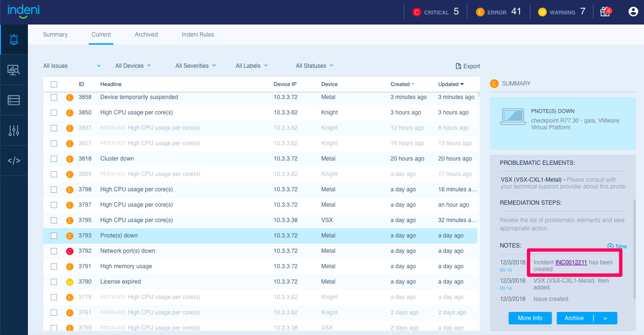644x335 pixels.
Task: Expand the Archive button dropdown arrow
Action: pos(605,318)
